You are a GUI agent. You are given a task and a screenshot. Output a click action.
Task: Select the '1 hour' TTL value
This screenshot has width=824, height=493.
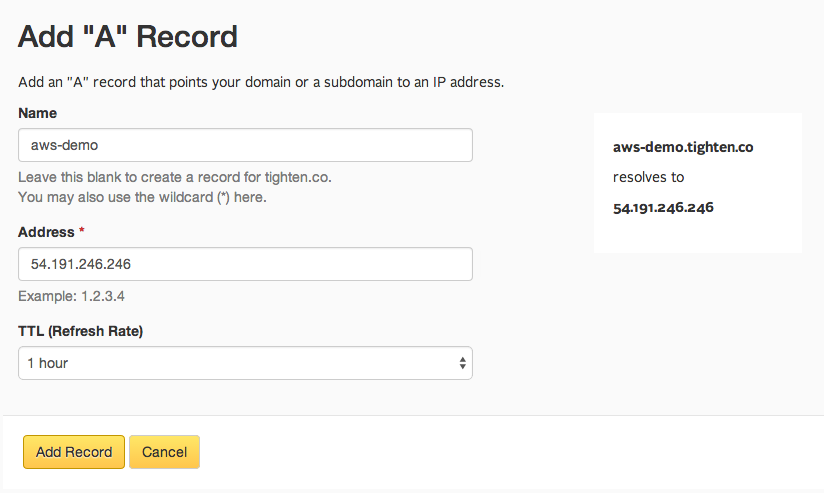(x=48, y=363)
